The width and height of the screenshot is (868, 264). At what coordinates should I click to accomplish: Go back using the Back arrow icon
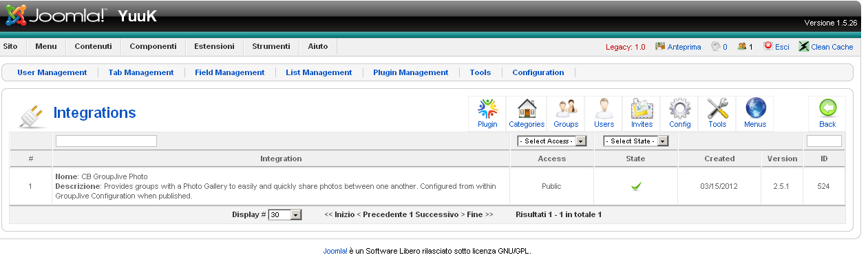(x=827, y=114)
